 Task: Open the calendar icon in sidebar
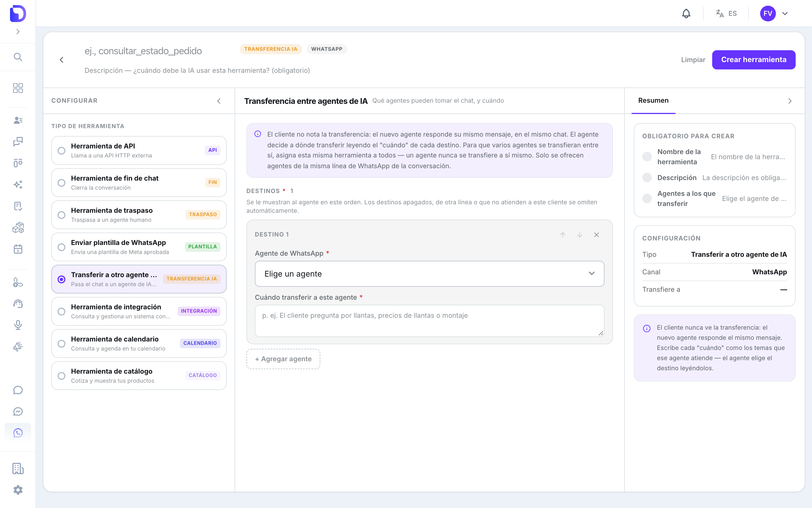pos(18,249)
